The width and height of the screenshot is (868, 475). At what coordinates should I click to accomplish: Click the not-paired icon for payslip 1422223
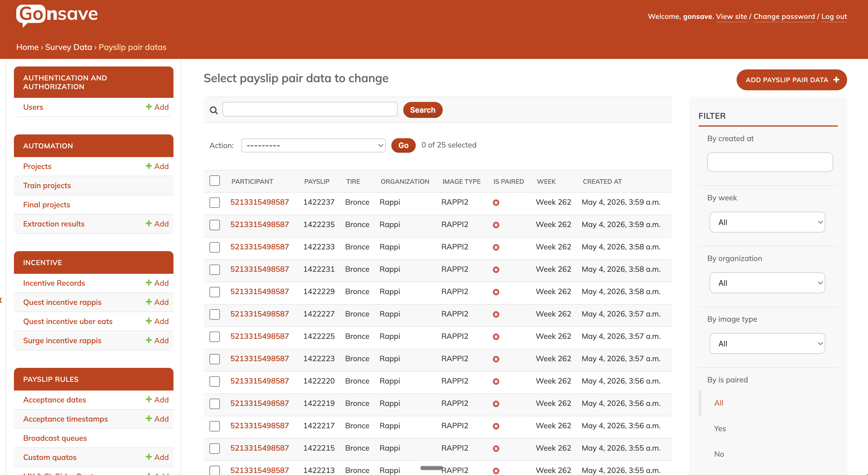496,359
